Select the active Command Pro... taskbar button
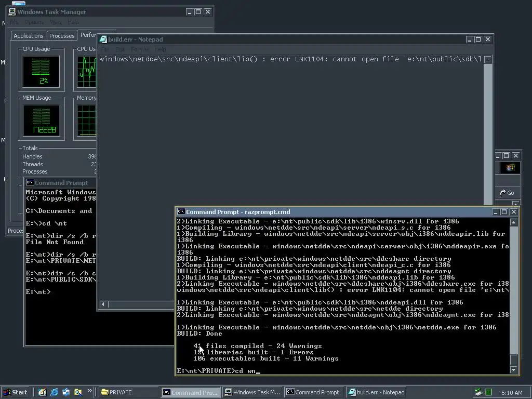 190,392
